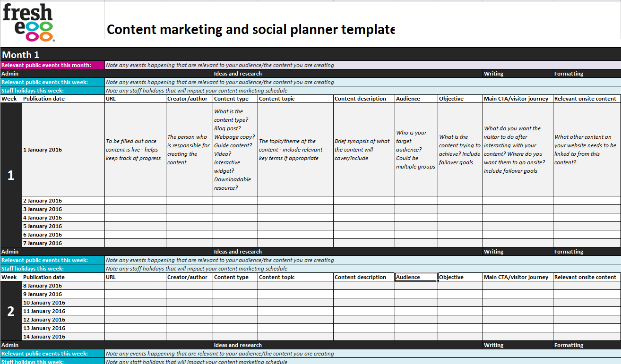Click 'Ideas and research' in Admin row below 7 January

pyautogui.click(x=238, y=252)
